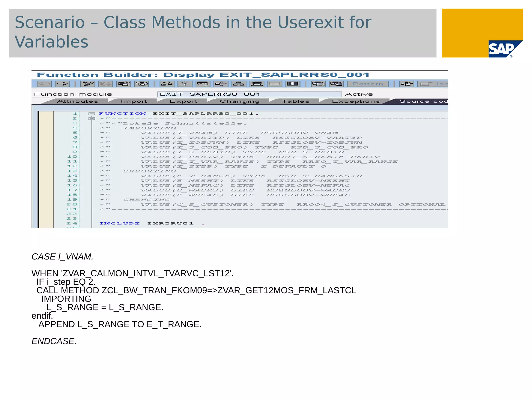Screen dimensions: 532x399
Task: Click the VALUE(E_T_RANGE) line in source
Action: pyautogui.click(x=251, y=176)
